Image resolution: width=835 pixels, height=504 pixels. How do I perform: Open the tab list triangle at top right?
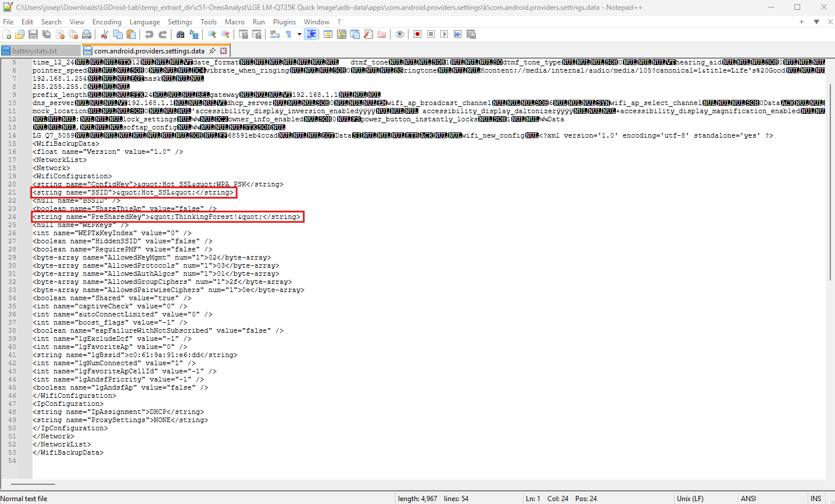[816, 21]
